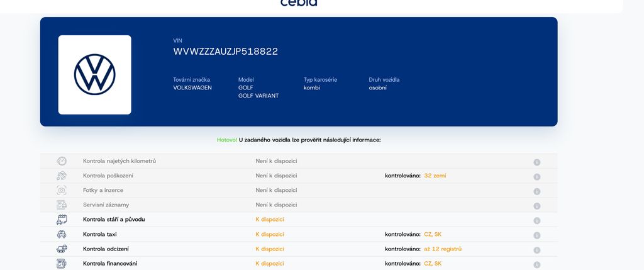The height and width of the screenshot is (270, 644).
Task: Show info for Kontrola stáří a původu
Action: tap(537, 221)
